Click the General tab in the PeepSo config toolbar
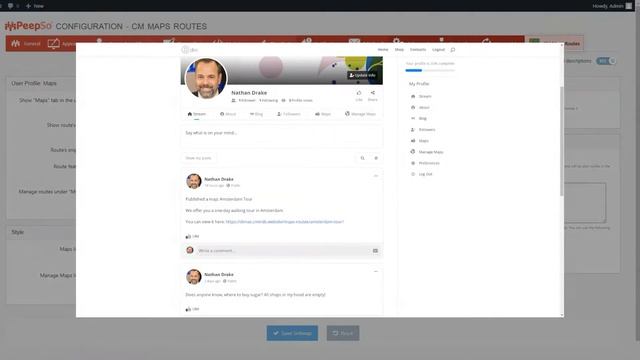 (26, 43)
